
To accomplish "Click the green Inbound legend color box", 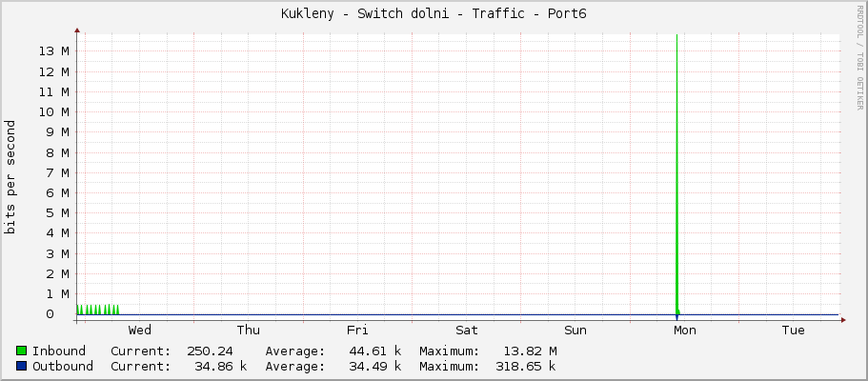I will [x=22, y=351].
